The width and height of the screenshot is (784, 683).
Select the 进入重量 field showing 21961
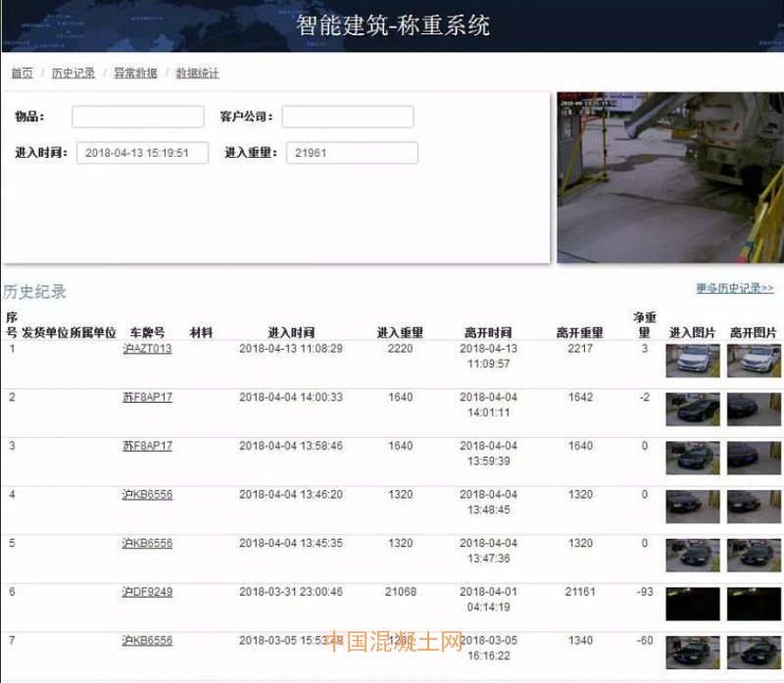[x=352, y=153]
